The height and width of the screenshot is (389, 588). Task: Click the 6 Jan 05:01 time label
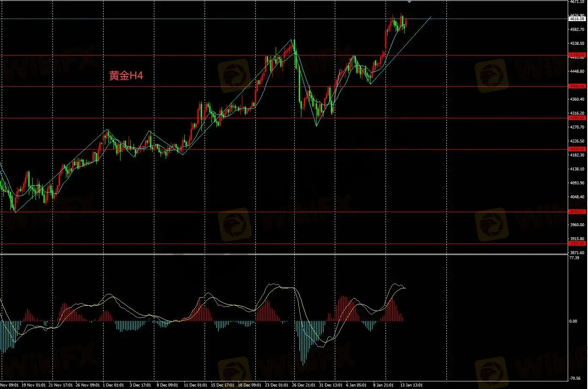point(357,386)
